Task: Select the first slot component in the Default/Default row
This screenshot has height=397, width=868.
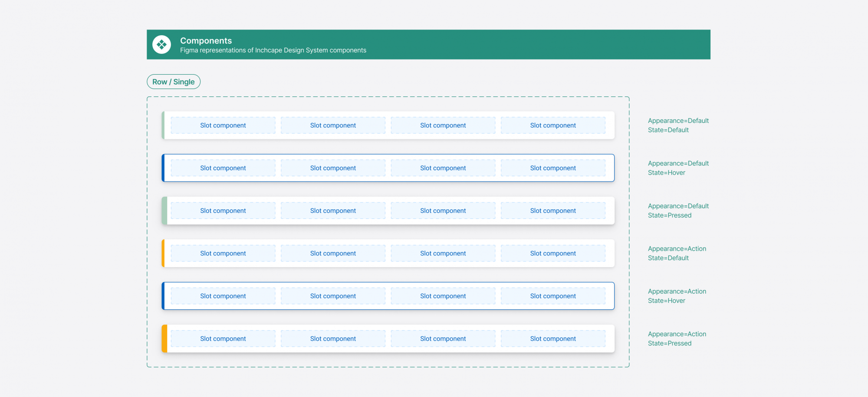Action: 223,126
